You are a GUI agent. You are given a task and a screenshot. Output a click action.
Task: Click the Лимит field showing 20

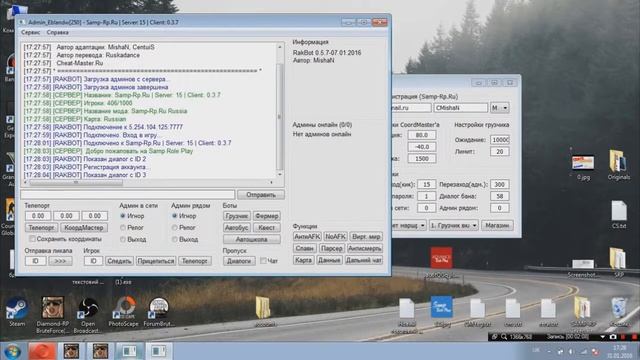point(500,151)
